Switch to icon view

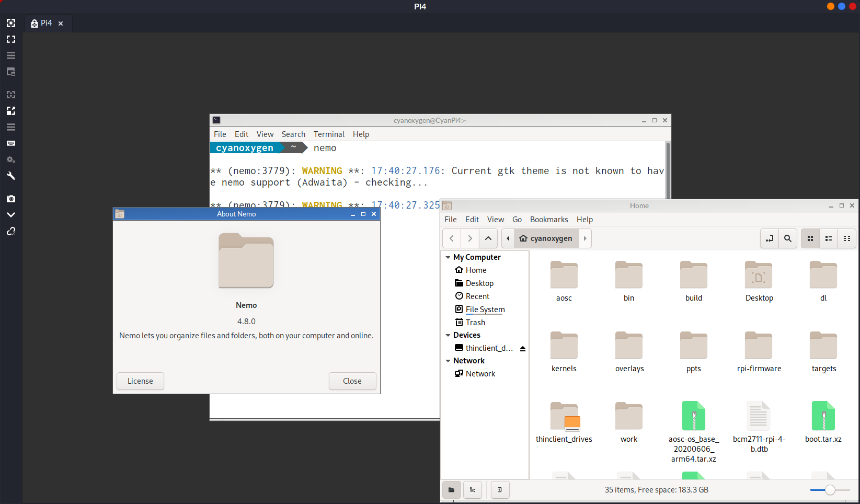point(810,238)
